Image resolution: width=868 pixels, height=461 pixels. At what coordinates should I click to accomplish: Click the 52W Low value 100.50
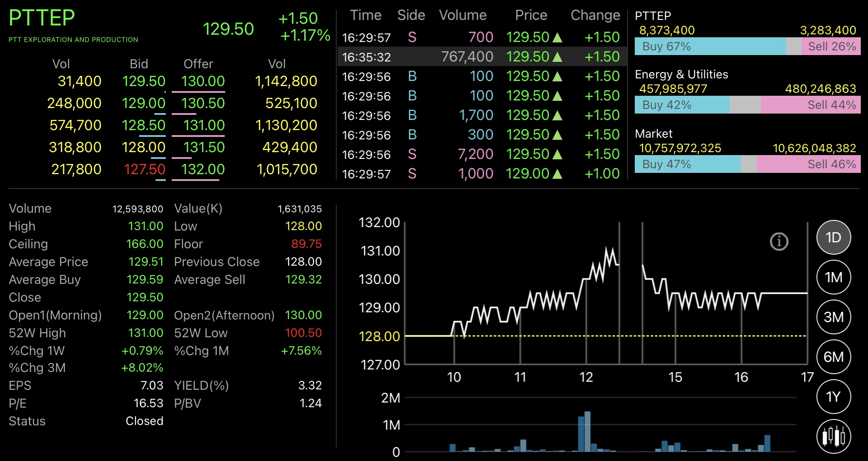(303, 333)
